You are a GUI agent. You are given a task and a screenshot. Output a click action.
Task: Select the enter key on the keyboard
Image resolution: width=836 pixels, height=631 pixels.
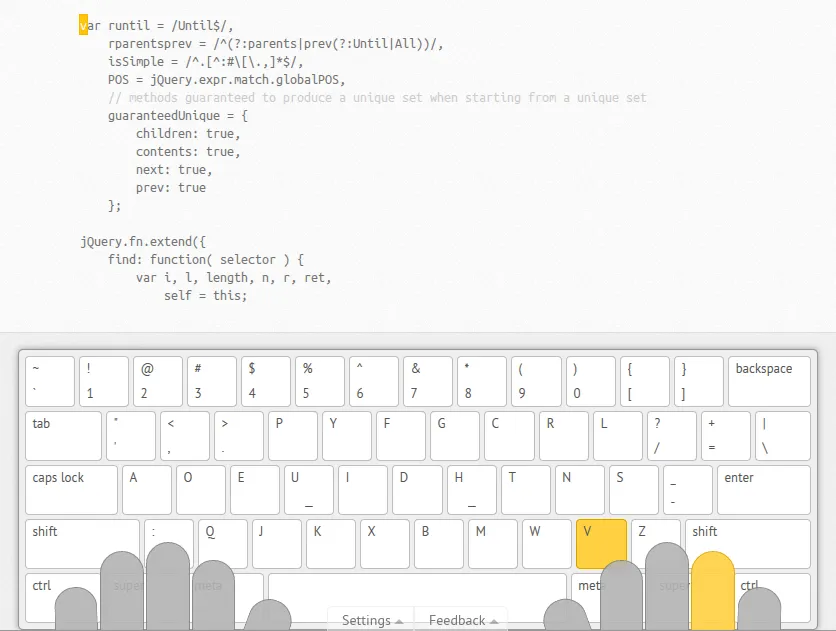(x=763, y=489)
